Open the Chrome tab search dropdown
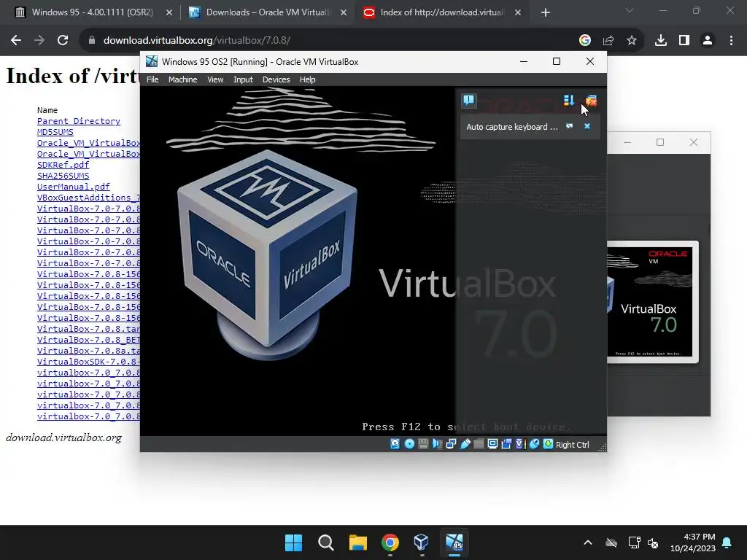 [x=630, y=10]
